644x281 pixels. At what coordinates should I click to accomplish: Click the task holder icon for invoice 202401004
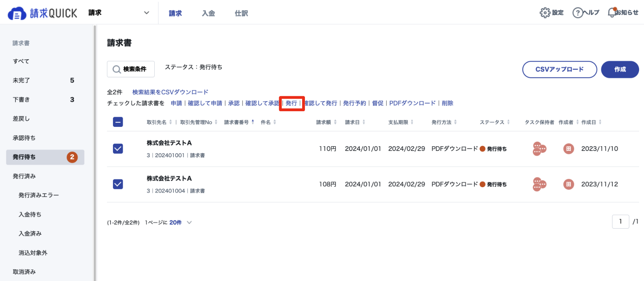click(539, 184)
